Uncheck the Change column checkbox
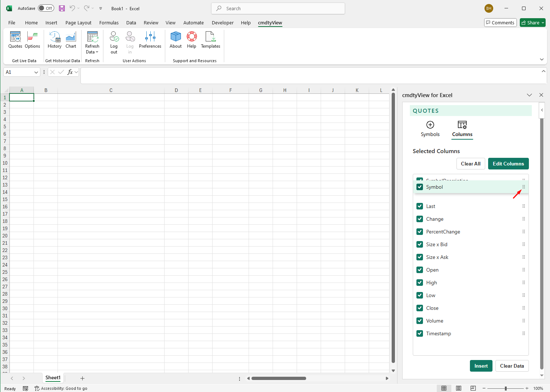Image resolution: width=550 pixels, height=392 pixels. tap(420, 219)
